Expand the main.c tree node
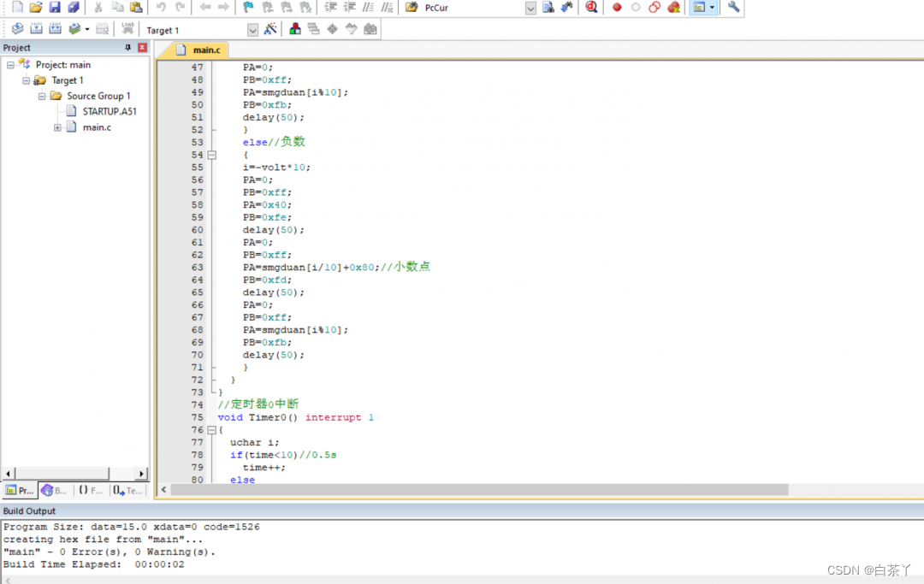 coord(58,127)
